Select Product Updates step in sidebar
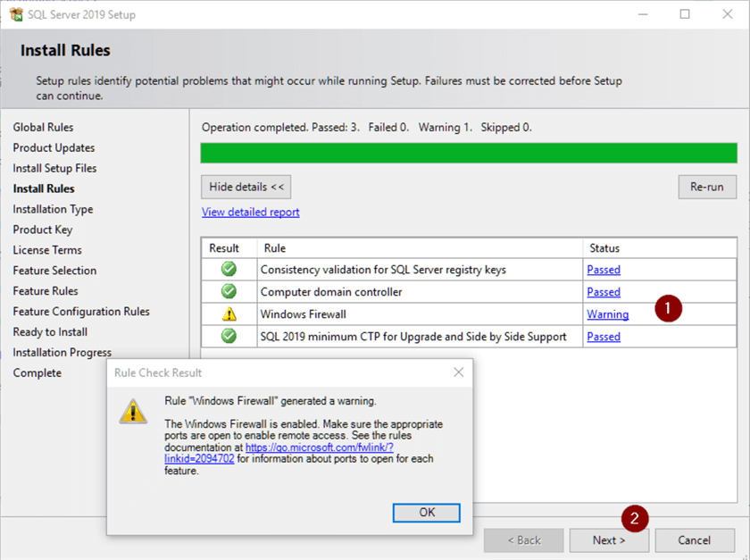 pyautogui.click(x=54, y=148)
